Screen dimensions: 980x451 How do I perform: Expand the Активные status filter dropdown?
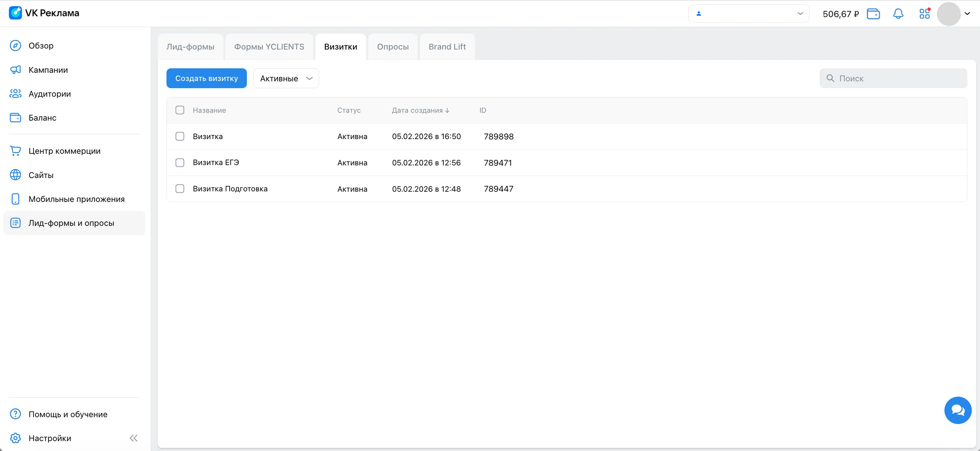(x=286, y=78)
